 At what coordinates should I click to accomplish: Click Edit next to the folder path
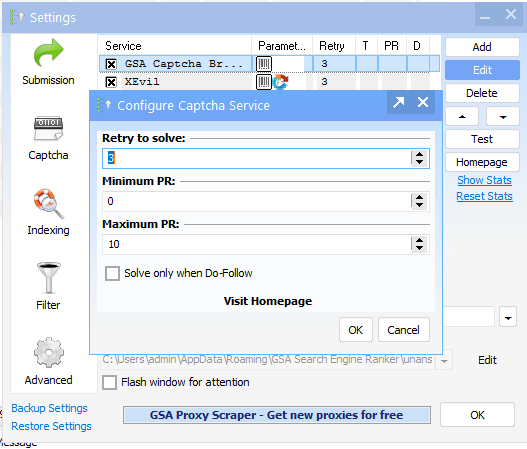pyautogui.click(x=487, y=360)
